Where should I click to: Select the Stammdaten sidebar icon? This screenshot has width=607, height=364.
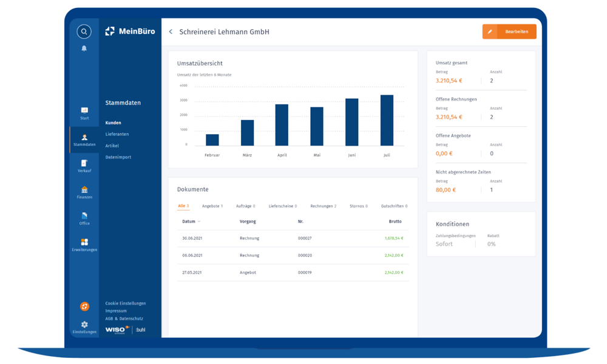(x=84, y=137)
